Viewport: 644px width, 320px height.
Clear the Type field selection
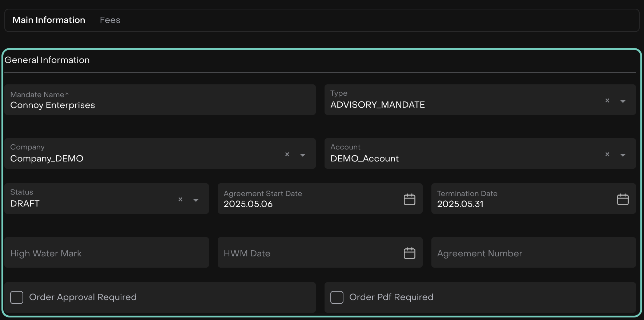pyautogui.click(x=607, y=101)
